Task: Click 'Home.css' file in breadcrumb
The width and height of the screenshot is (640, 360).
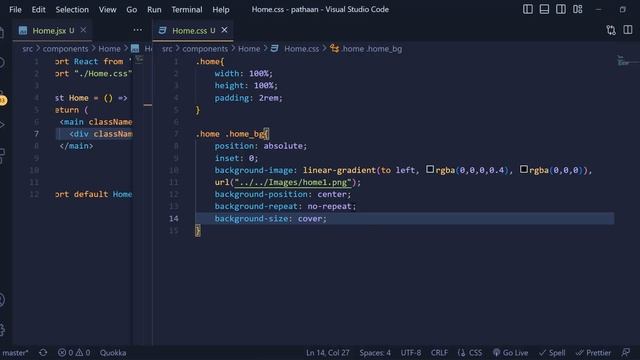Action: tap(301, 49)
